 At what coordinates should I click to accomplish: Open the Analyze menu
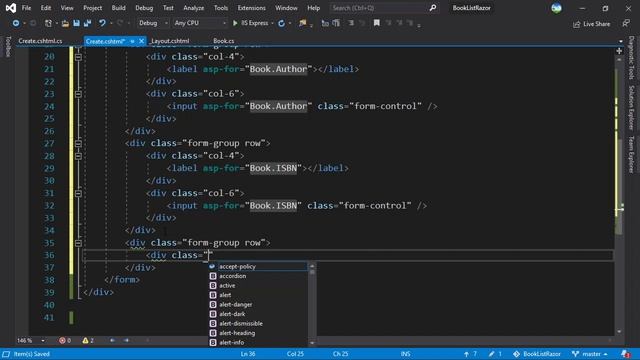coord(193,8)
